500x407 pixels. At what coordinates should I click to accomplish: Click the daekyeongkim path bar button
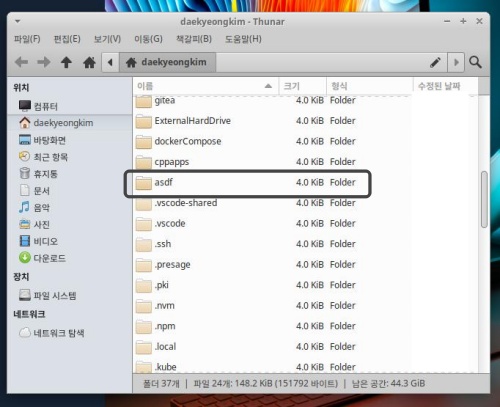tap(168, 62)
